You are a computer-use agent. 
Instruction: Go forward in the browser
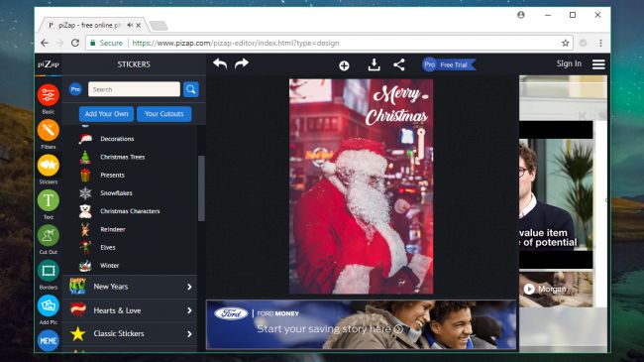pyautogui.click(x=59, y=43)
